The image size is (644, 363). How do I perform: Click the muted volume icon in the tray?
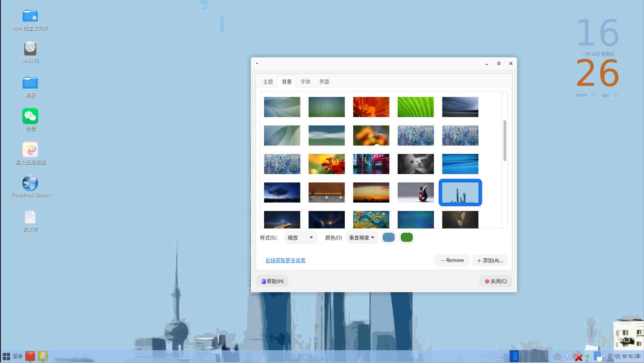578,356
